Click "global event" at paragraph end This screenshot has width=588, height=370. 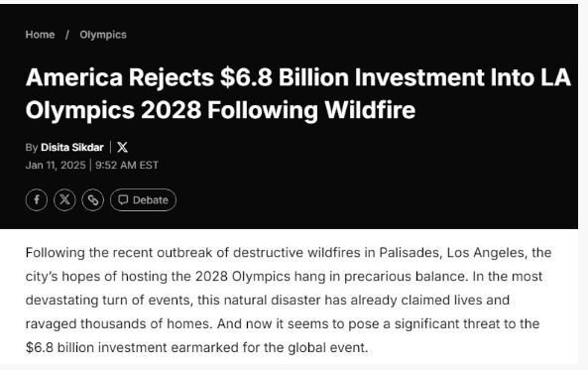[x=327, y=347]
